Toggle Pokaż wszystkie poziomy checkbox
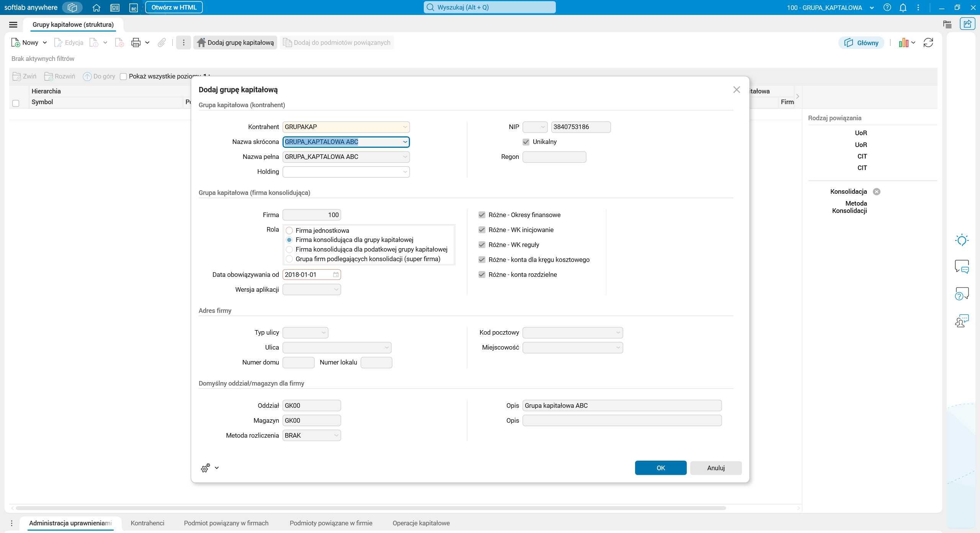Viewport: 980px width, 533px height. pos(123,77)
